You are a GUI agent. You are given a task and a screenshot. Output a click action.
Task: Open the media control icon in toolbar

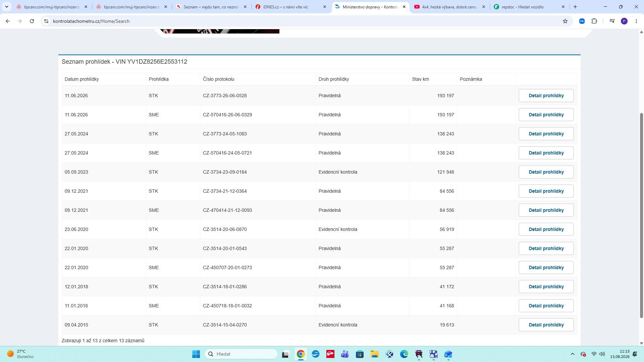(612, 21)
